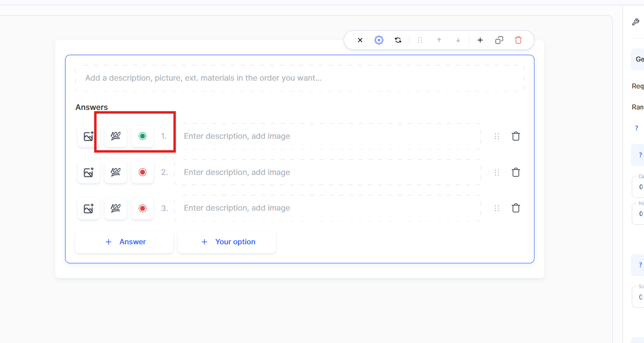Mark answer 1 as correct toggle

[x=142, y=136]
